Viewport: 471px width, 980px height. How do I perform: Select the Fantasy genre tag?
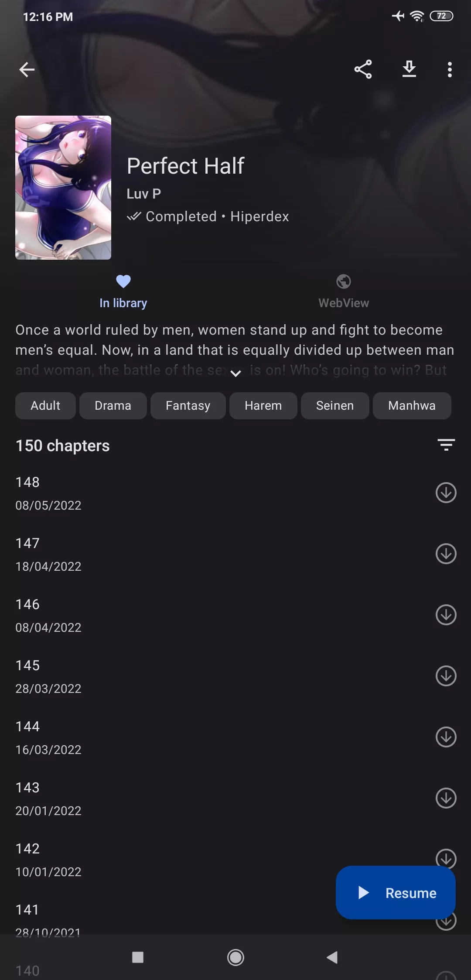[188, 406]
